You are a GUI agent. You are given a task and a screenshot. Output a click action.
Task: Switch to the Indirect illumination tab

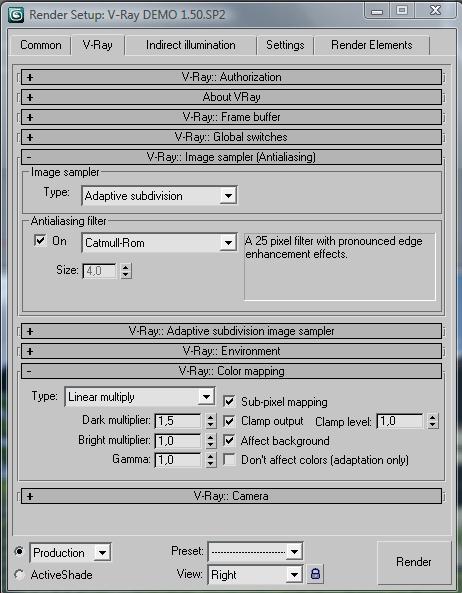[191, 45]
